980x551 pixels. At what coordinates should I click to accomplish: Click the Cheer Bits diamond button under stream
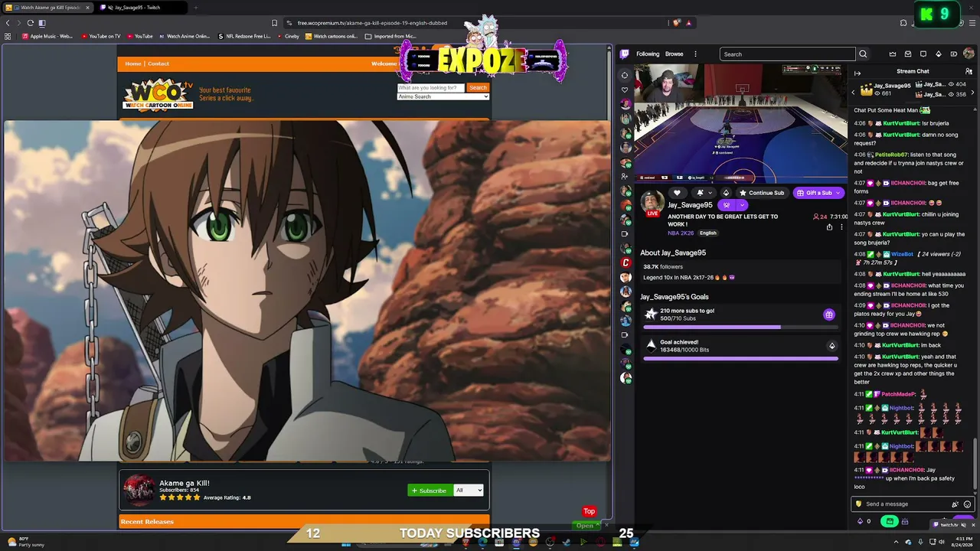[x=726, y=193]
